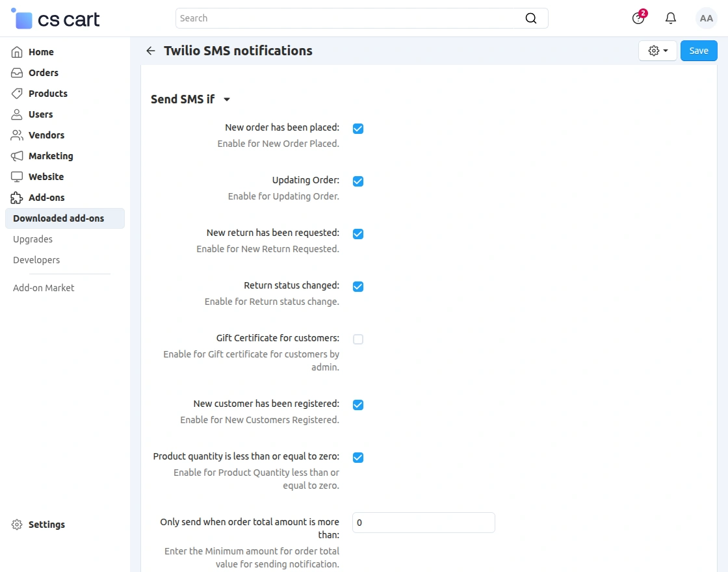Image resolution: width=728 pixels, height=572 pixels.
Task: Uncheck Product quantity less than or equal zero
Action: [358, 458]
